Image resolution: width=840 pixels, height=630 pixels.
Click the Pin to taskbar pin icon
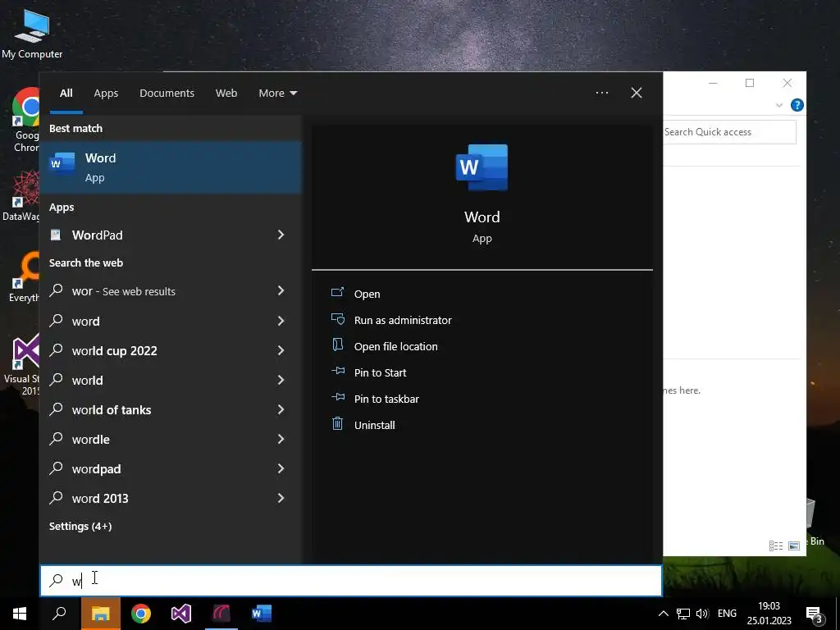(x=337, y=397)
